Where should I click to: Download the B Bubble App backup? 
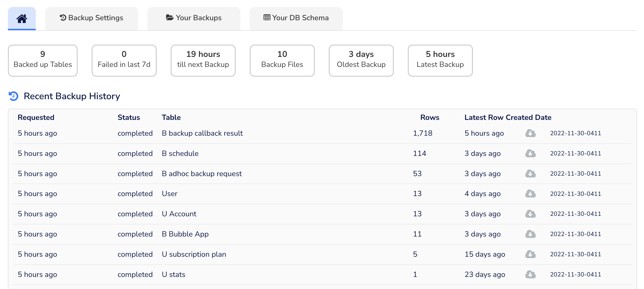pyautogui.click(x=530, y=234)
